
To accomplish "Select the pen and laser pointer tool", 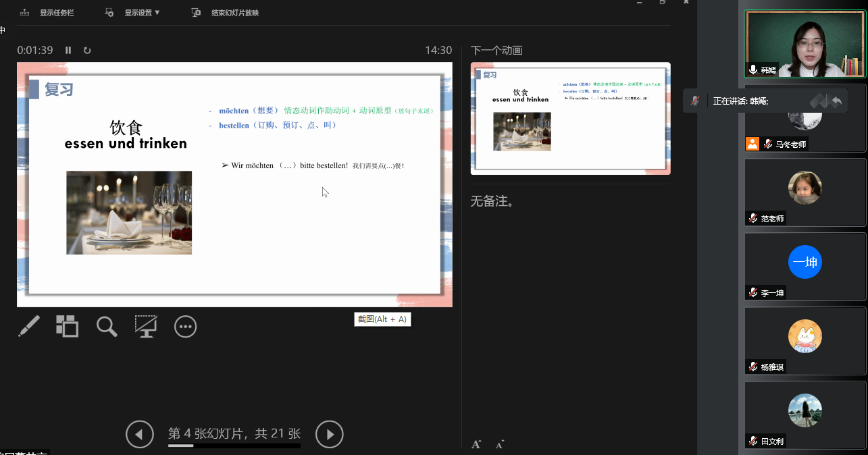I will [28, 326].
